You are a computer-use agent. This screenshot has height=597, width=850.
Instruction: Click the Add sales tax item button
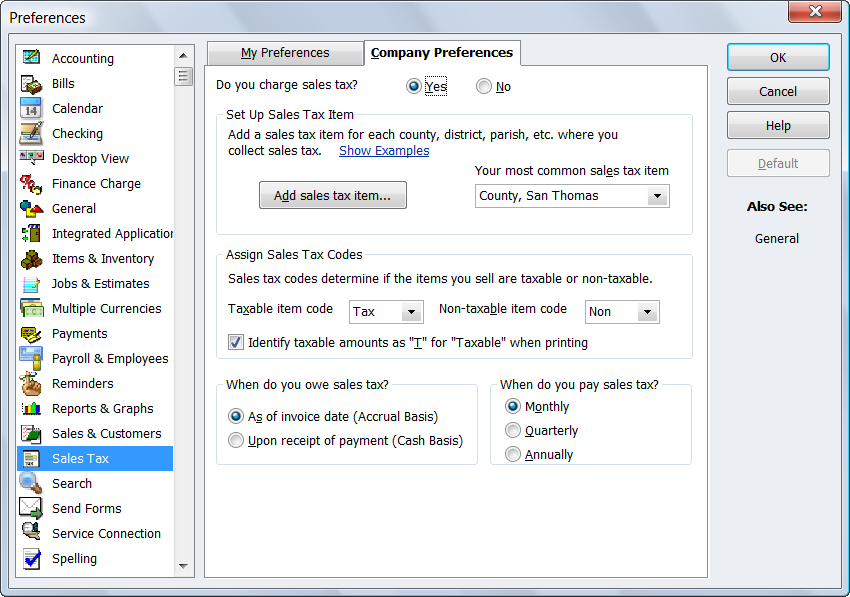333,196
